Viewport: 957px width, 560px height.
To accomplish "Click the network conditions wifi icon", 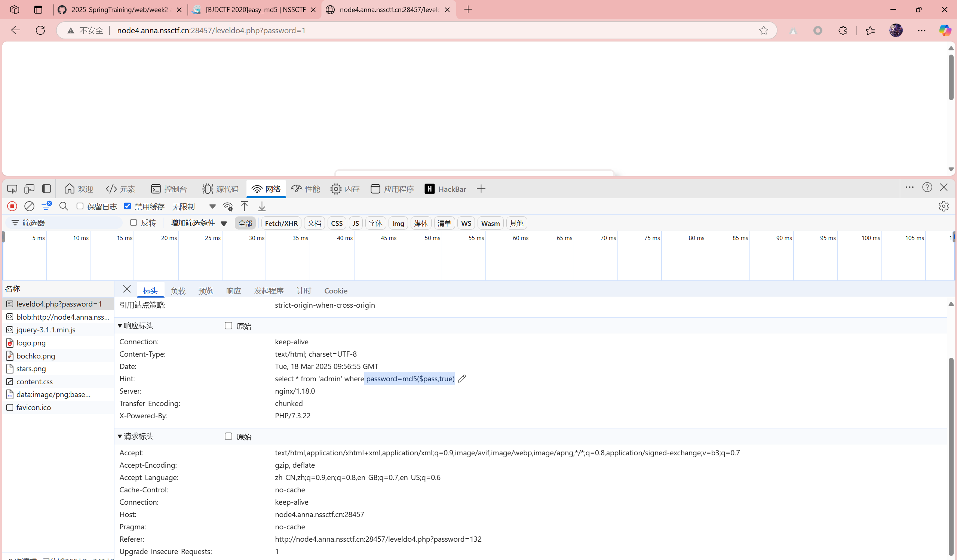I will click(x=228, y=206).
